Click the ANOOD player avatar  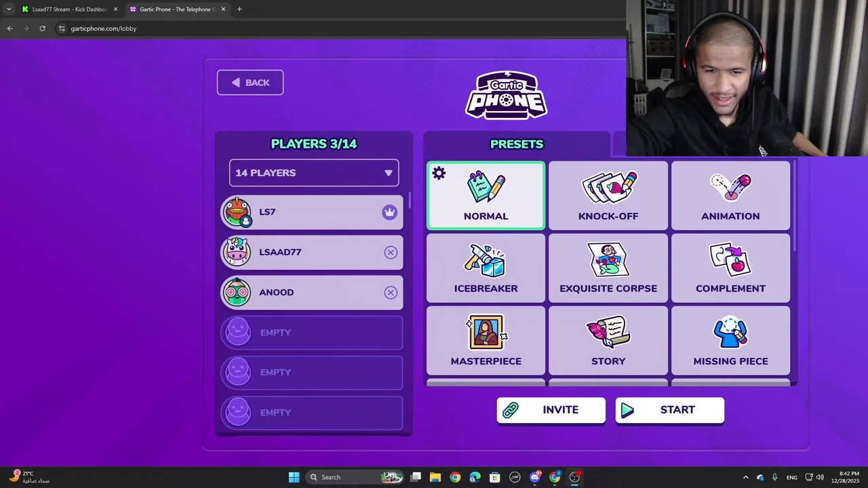tap(237, 292)
